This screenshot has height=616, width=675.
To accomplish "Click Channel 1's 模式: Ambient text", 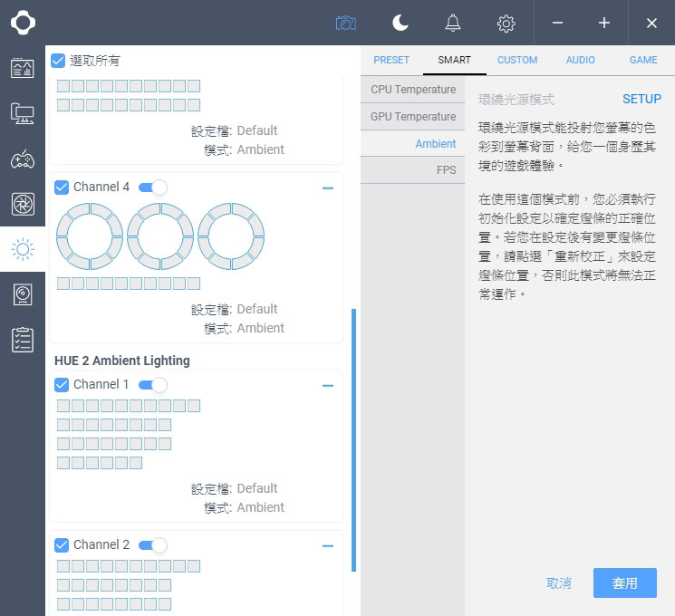I will click(244, 507).
